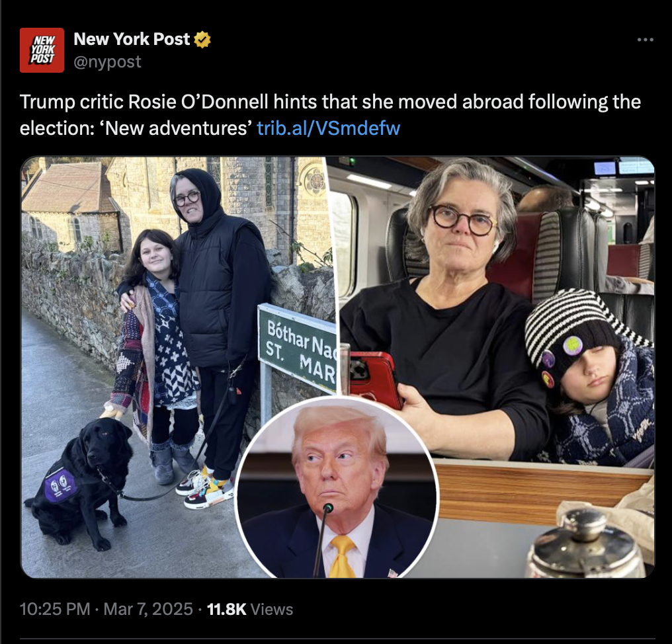Viewport: 672px width, 644px height.
Task: Open the 11.8K Views count
Action: click(x=250, y=610)
